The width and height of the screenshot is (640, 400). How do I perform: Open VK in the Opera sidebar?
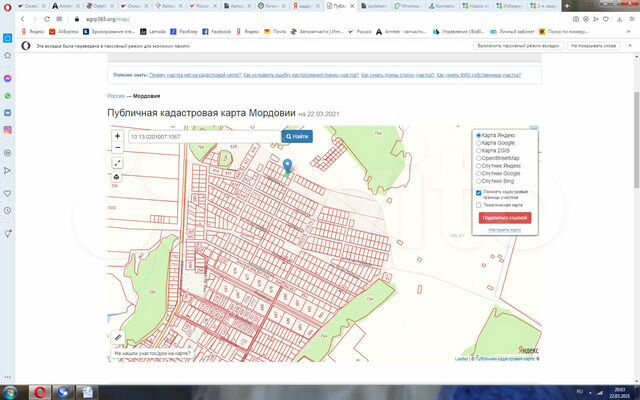[x=7, y=113]
